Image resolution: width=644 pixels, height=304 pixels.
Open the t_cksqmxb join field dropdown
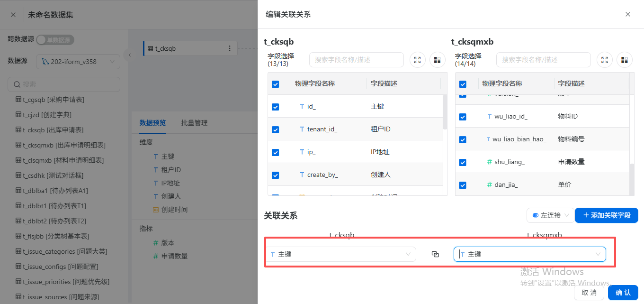point(530,254)
